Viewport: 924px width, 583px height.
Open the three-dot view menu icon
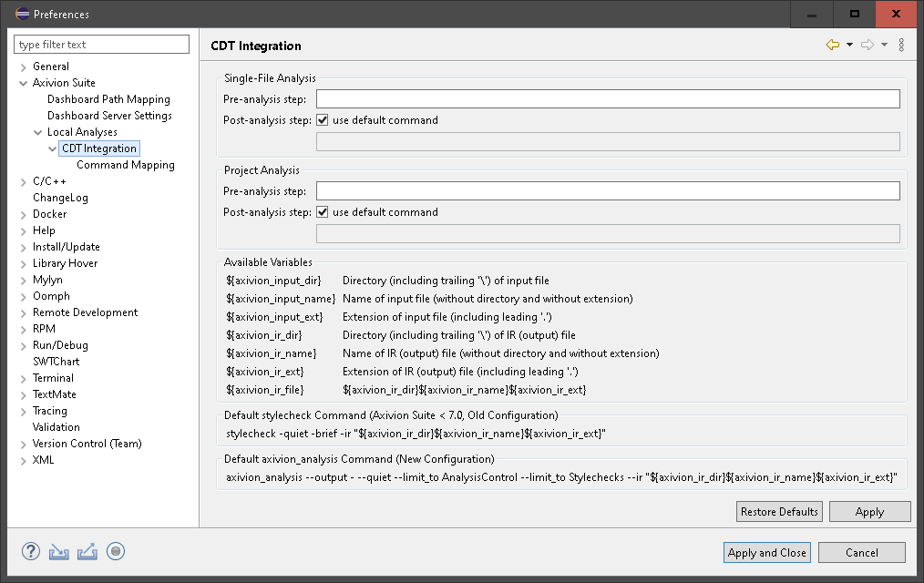(x=901, y=45)
